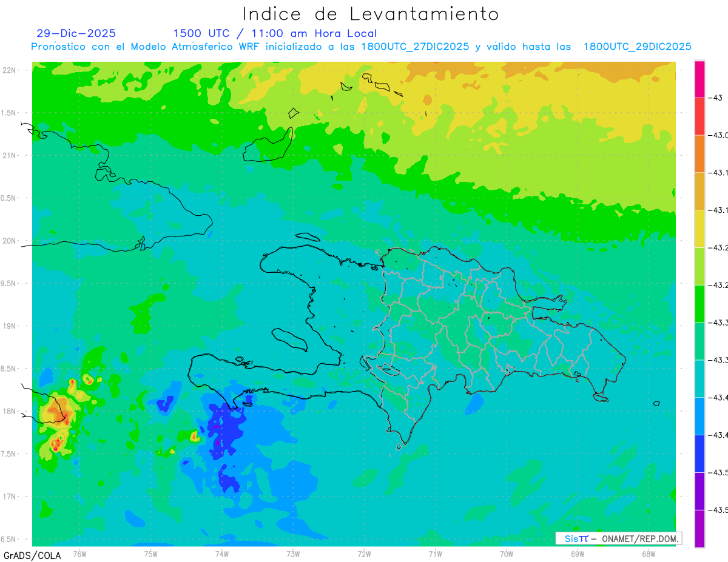Click the "69W" longitude label

pos(578,554)
